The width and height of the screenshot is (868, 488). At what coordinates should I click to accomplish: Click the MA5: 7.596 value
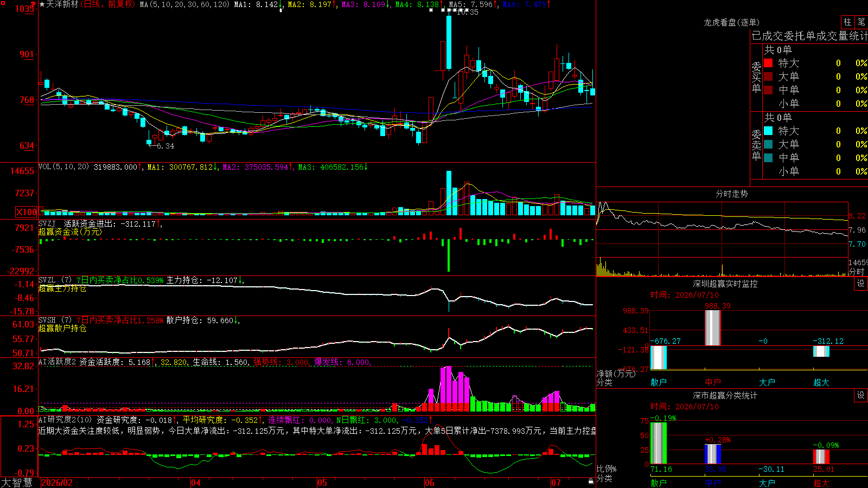[471, 4]
